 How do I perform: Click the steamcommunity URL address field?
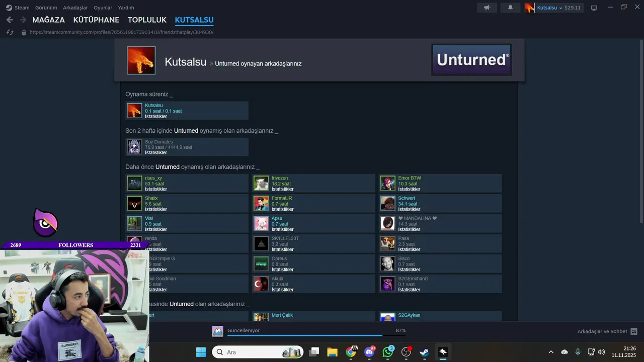point(121,32)
